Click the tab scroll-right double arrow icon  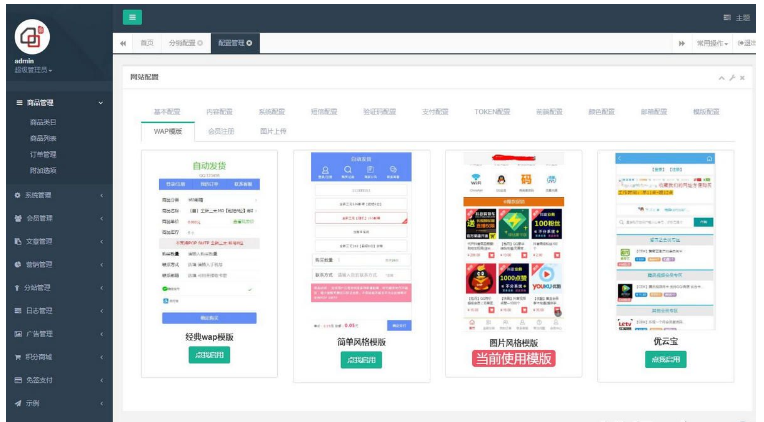click(x=682, y=43)
